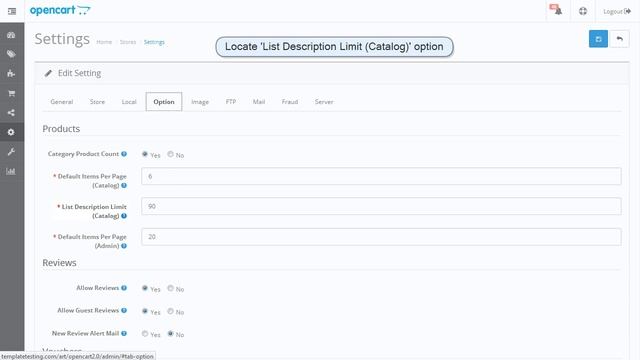Open the Extensions puzzle icon in sidebar

click(11, 73)
